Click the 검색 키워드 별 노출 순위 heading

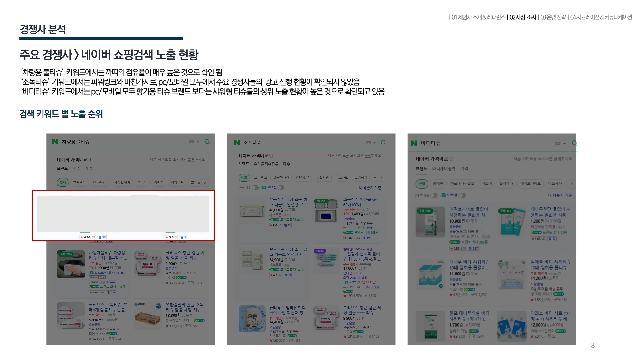click(61, 114)
